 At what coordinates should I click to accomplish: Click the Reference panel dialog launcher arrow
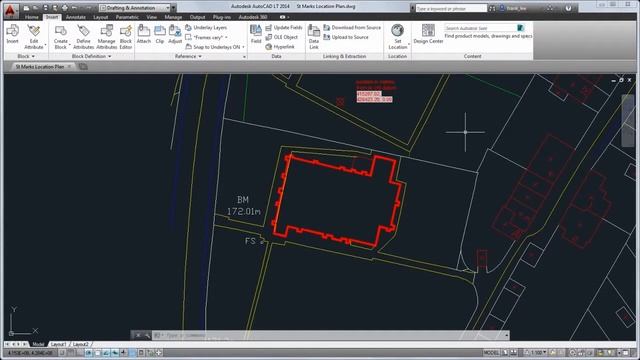point(244,57)
